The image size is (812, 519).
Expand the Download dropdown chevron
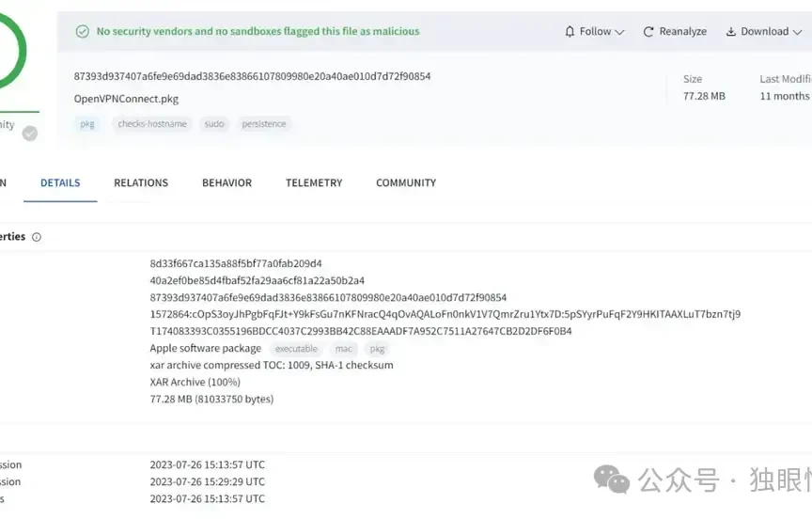pyautogui.click(x=797, y=32)
